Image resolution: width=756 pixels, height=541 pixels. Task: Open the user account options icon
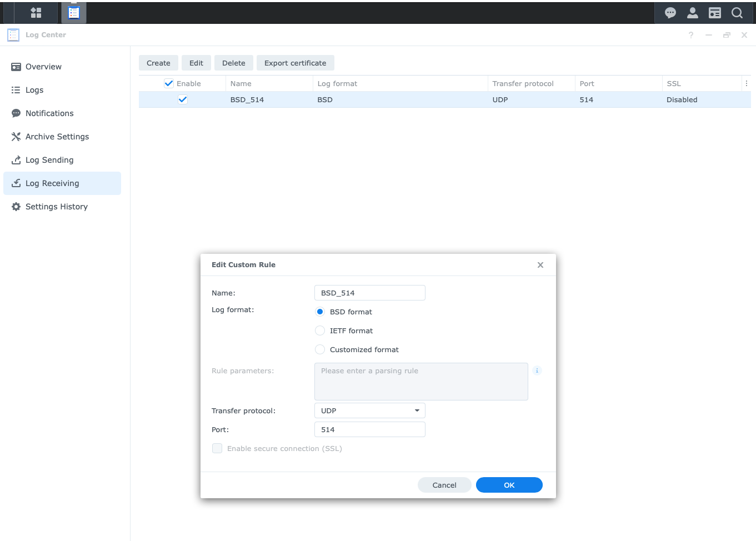click(x=693, y=13)
